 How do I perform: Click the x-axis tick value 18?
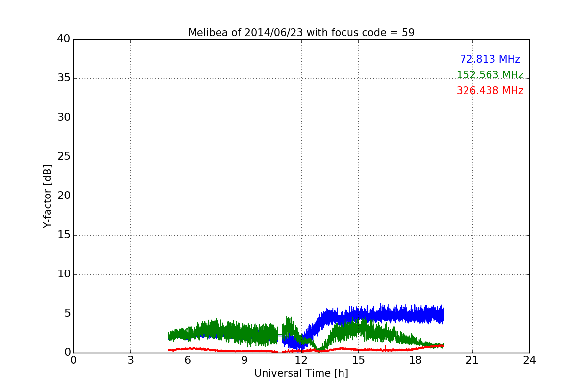point(416,360)
